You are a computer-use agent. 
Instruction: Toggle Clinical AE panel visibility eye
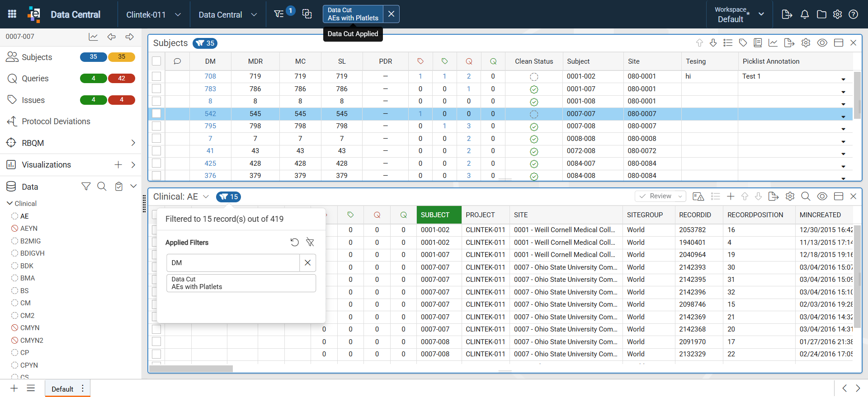click(822, 196)
